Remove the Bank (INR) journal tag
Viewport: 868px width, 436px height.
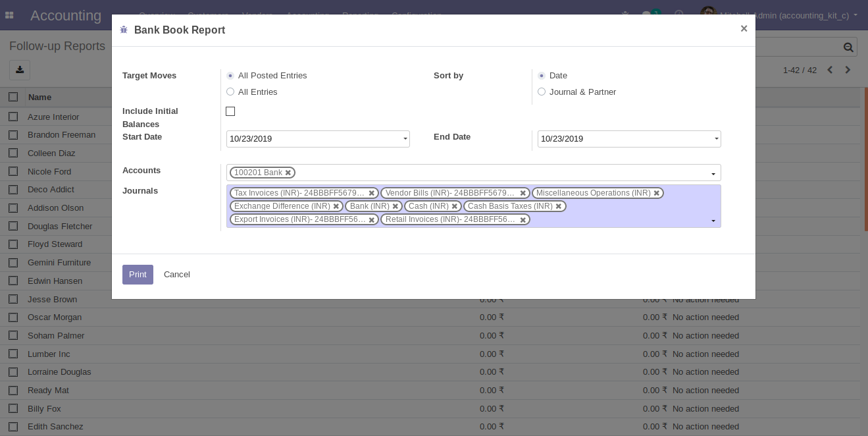point(396,206)
